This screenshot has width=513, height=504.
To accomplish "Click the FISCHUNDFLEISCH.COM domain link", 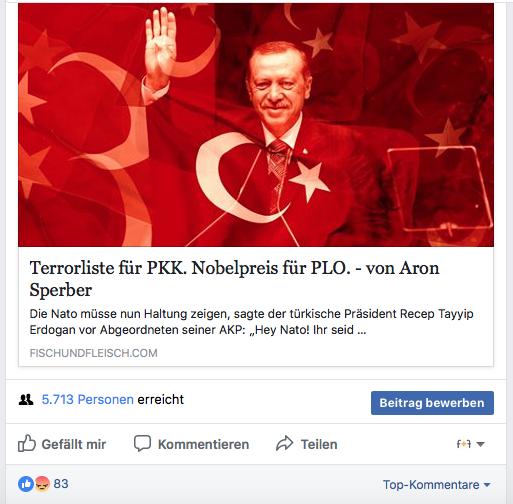I will [93, 353].
